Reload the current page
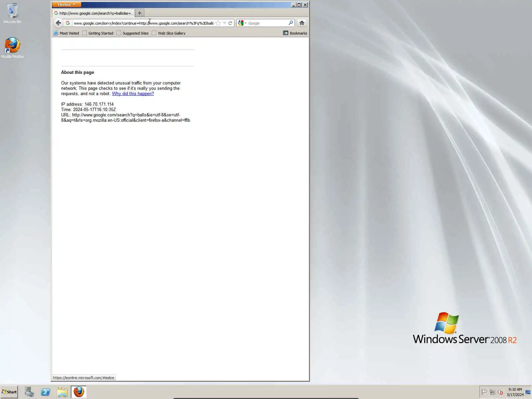 (x=230, y=23)
